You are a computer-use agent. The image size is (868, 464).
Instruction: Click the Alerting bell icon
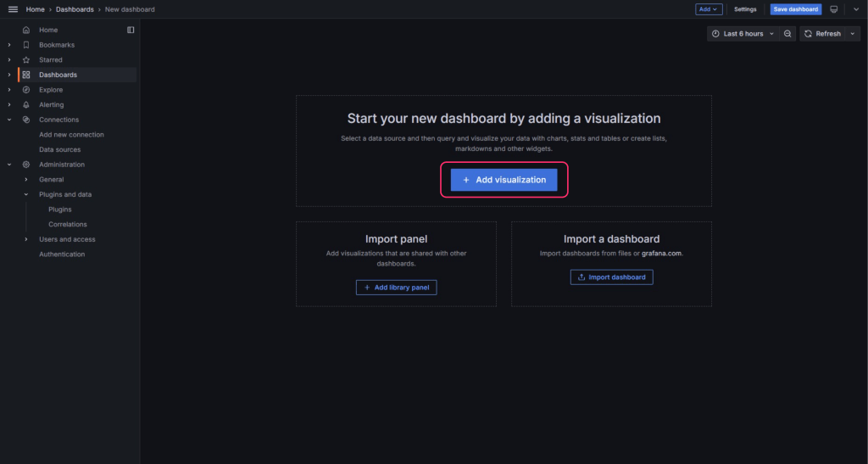(x=26, y=105)
